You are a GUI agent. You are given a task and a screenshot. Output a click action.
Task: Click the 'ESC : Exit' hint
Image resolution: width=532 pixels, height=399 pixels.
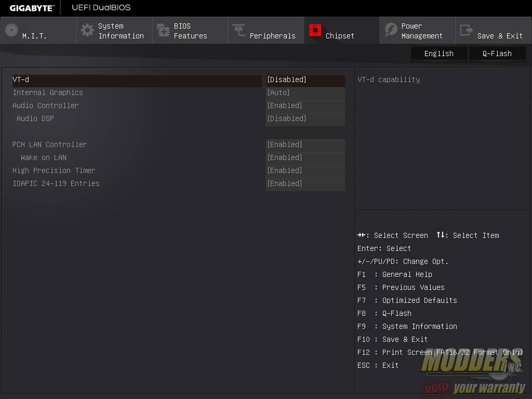[x=378, y=365]
